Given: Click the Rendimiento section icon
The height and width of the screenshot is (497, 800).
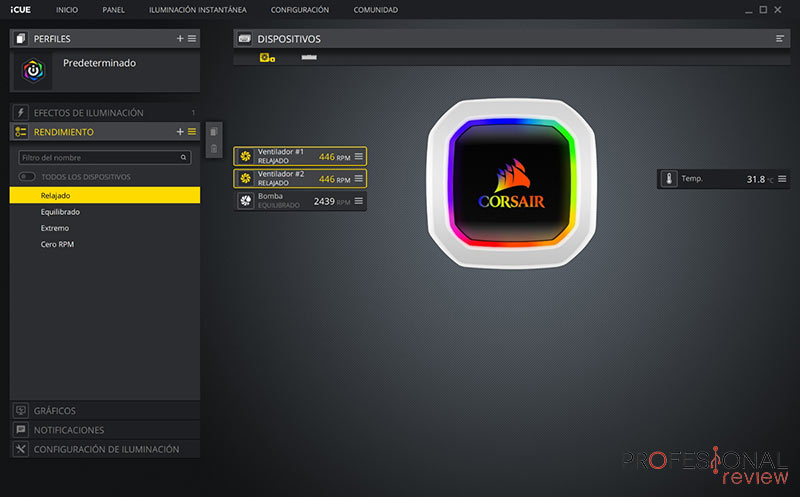Looking at the screenshot, I should point(20,132).
